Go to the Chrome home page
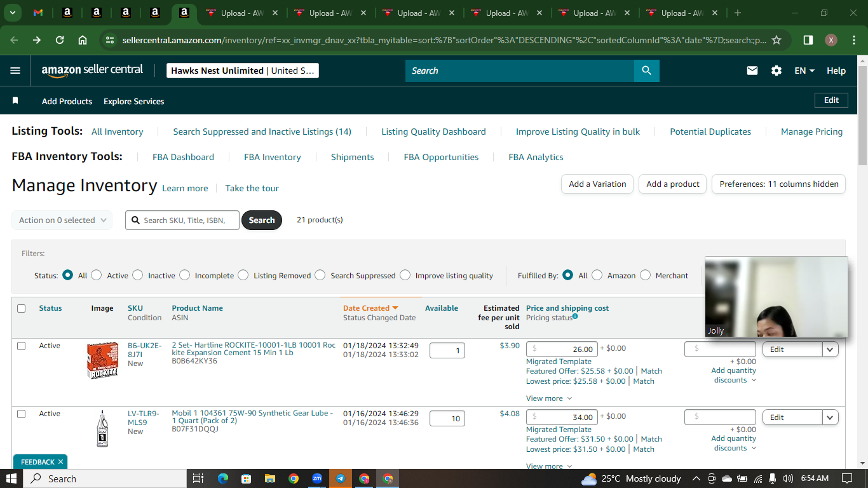868x488 pixels. coord(83,40)
